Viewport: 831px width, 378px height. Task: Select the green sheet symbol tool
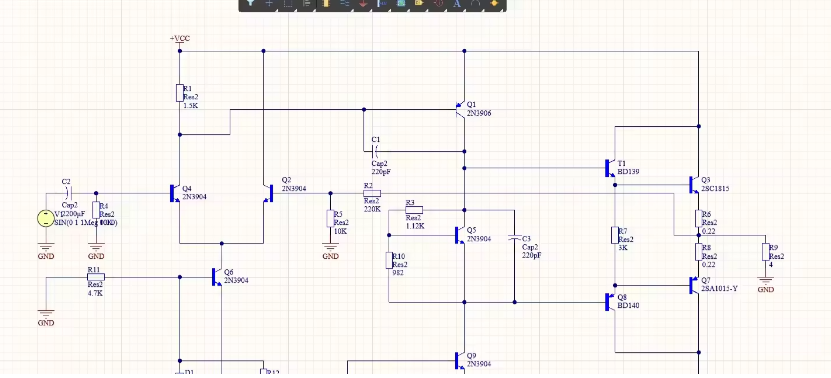coord(401,3)
